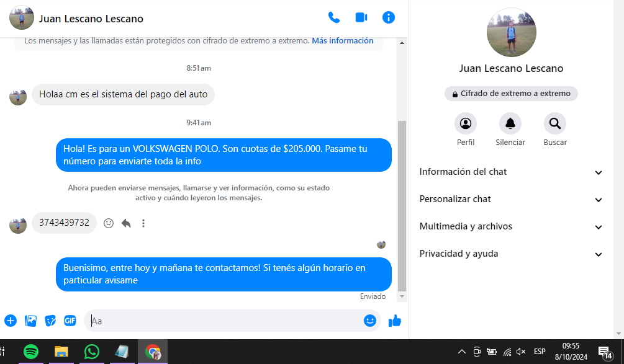Open Wi-Fi network tray icon
This screenshot has width=624, height=364.
[507, 352]
